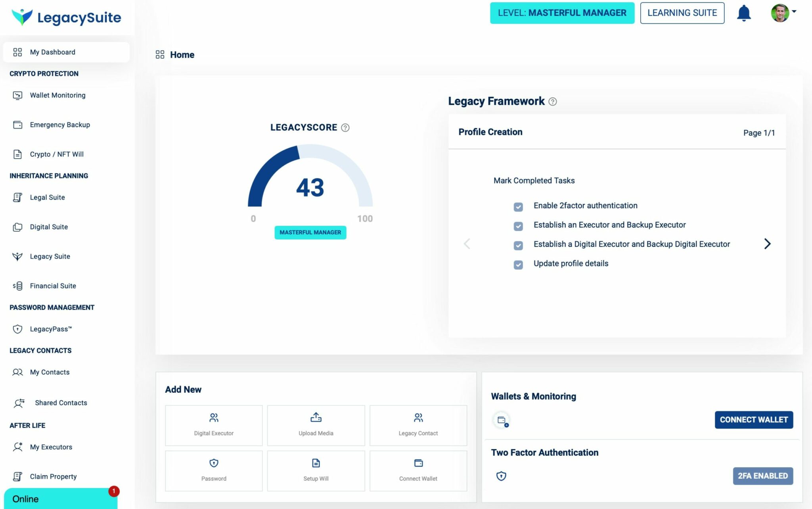The image size is (812, 509).
Task: Uncheck Enable 2factor authentication task
Action: click(518, 207)
